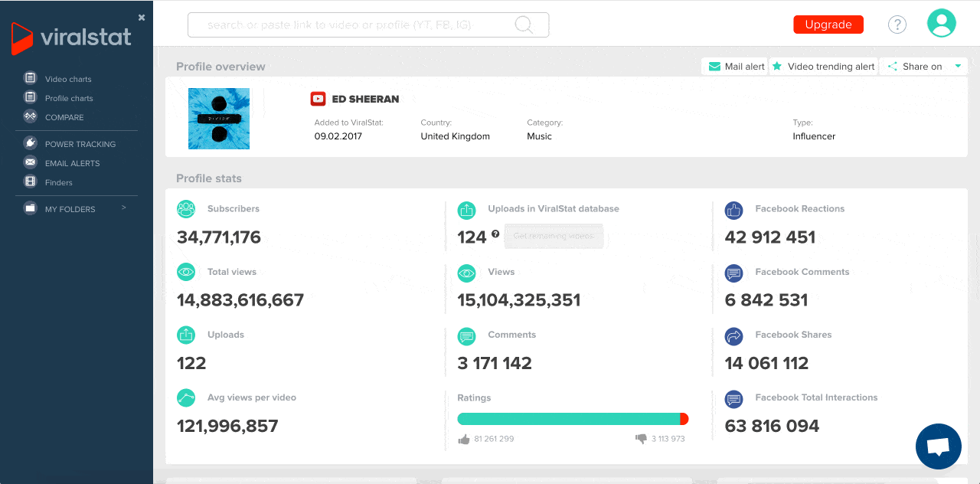Open Video charts menu item
Image resolution: width=980 pixels, height=484 pixels.
(x=68, y=80)
